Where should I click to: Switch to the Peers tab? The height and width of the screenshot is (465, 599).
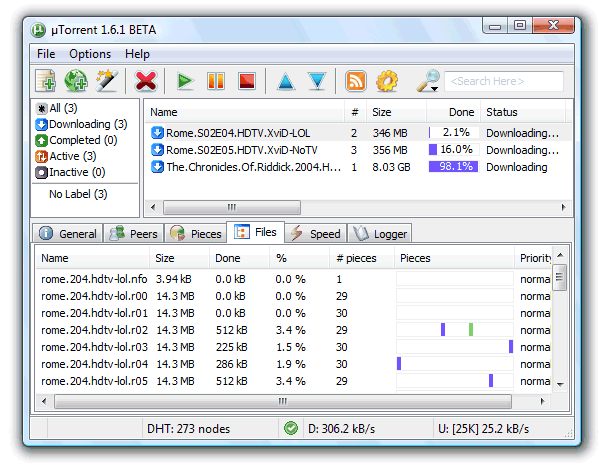[x=134, y=233]
